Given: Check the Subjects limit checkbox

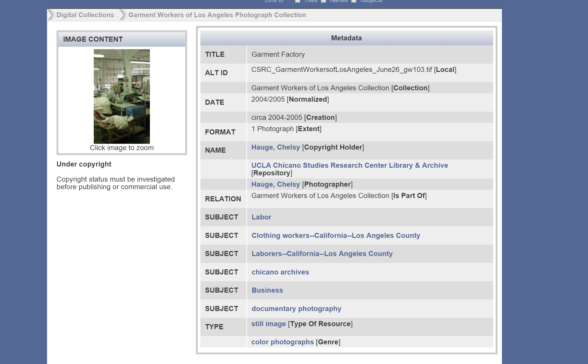Looking at the screenshot, I should 354,1.
